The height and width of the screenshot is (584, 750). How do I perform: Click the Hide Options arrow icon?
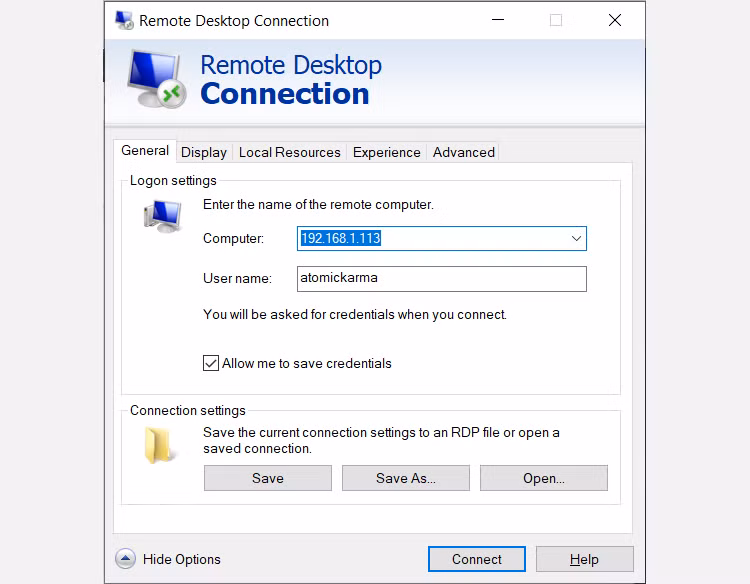pos(125,558)
